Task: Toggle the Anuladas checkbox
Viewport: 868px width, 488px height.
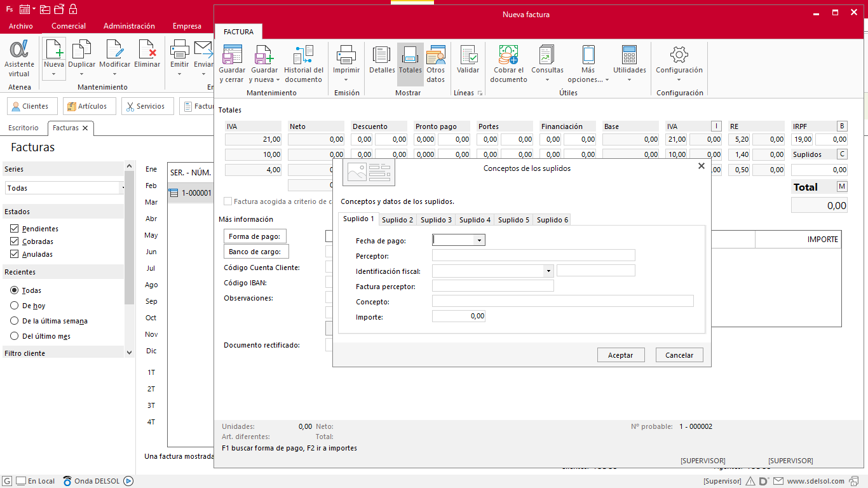Action: [x=15, y=254]
